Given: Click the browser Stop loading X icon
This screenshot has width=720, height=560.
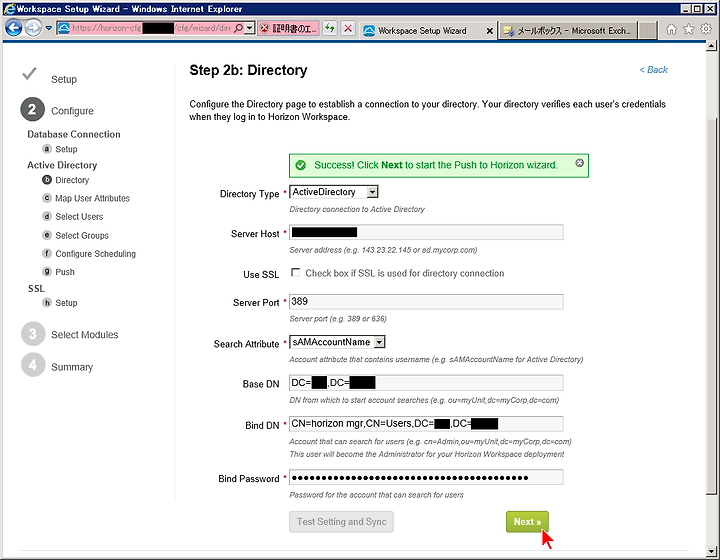Looking at the screenshot, I should point(349,28).
